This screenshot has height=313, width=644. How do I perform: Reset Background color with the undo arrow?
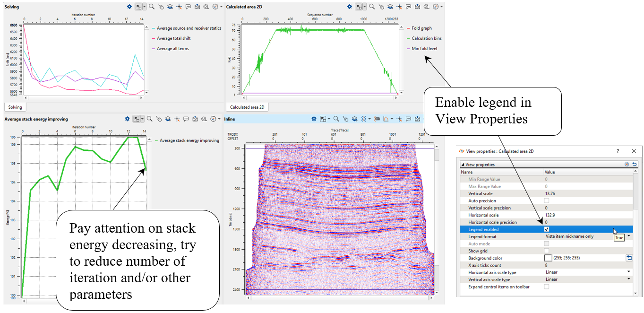click(629, 258)
